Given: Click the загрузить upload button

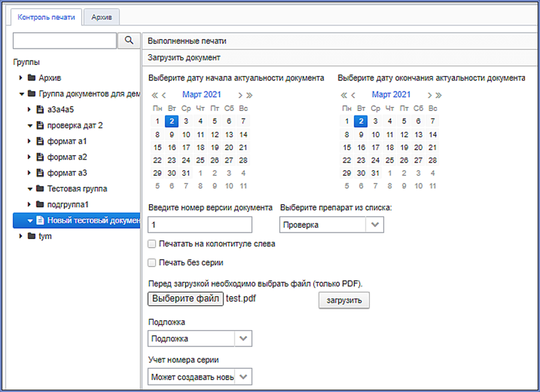Looking at the screenshot, I should coord(344,301).
